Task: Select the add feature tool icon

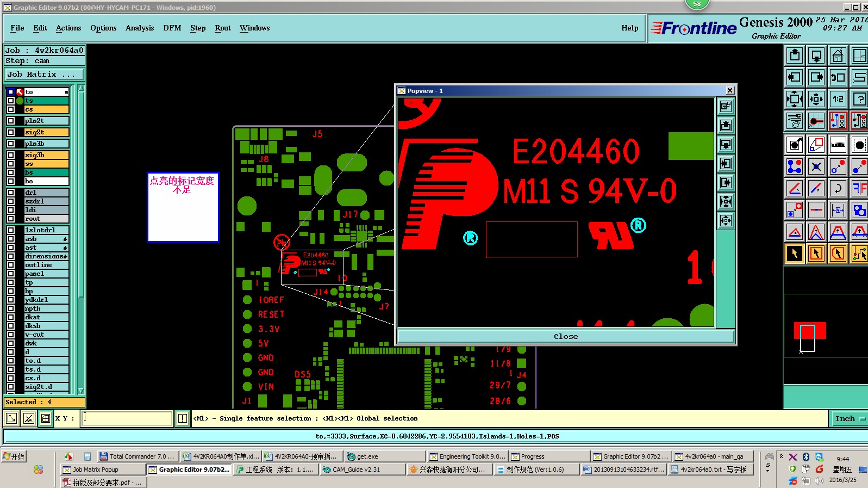Action: pos(795,145)
